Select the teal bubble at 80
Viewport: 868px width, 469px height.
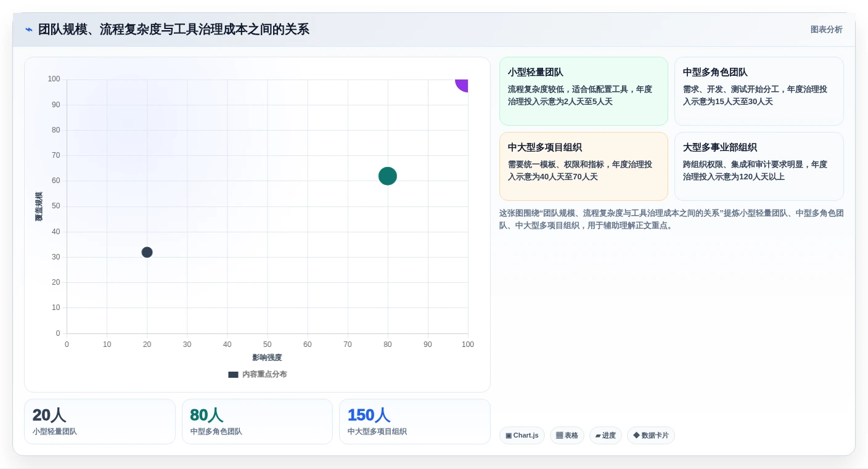tap(387, 176)
